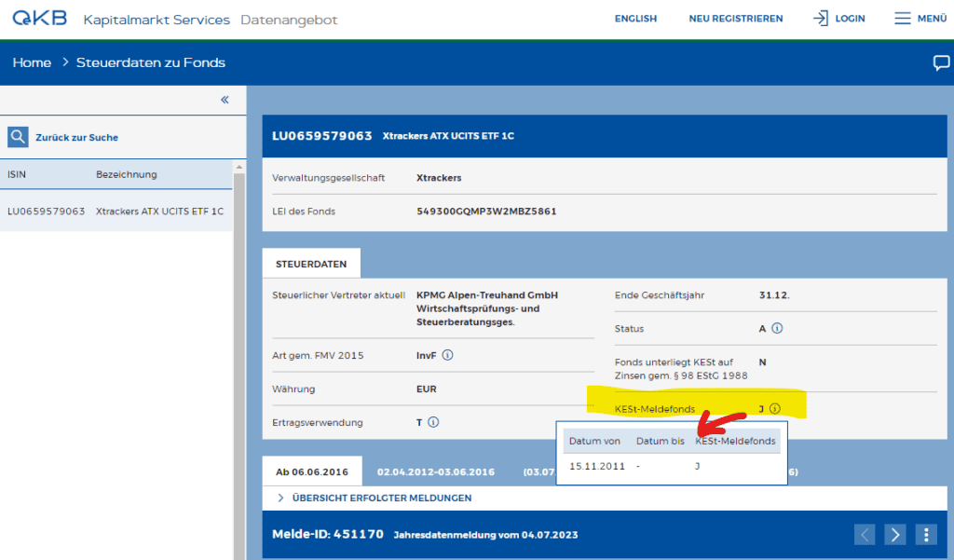Open the chat feedback icon
Viewport: 954px width, 560px height.
tap(941, 62)
